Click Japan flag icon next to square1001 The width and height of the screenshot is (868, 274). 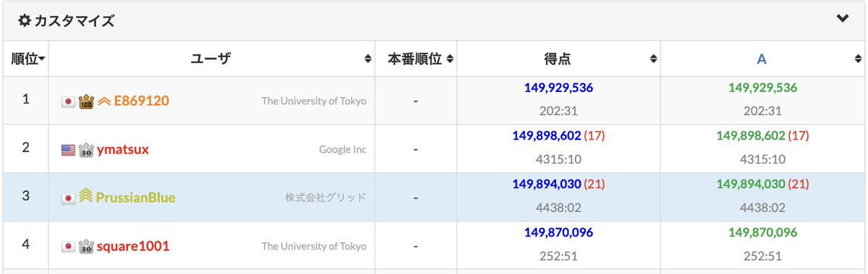tap(68, 246)
